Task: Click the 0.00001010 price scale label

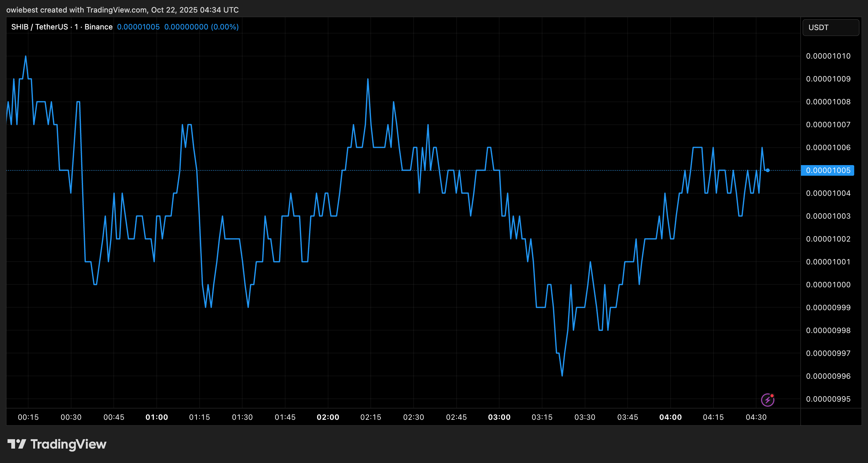Action: 828,56
